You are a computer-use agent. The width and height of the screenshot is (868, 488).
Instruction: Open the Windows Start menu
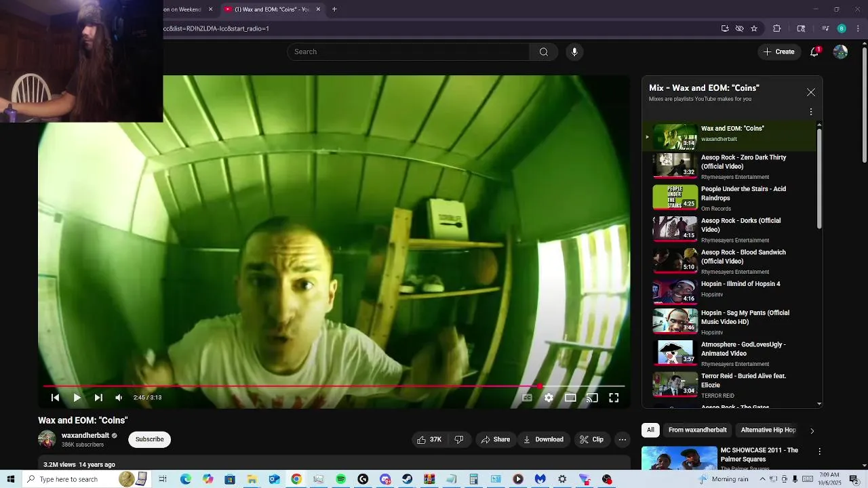(x=11, y=479)
